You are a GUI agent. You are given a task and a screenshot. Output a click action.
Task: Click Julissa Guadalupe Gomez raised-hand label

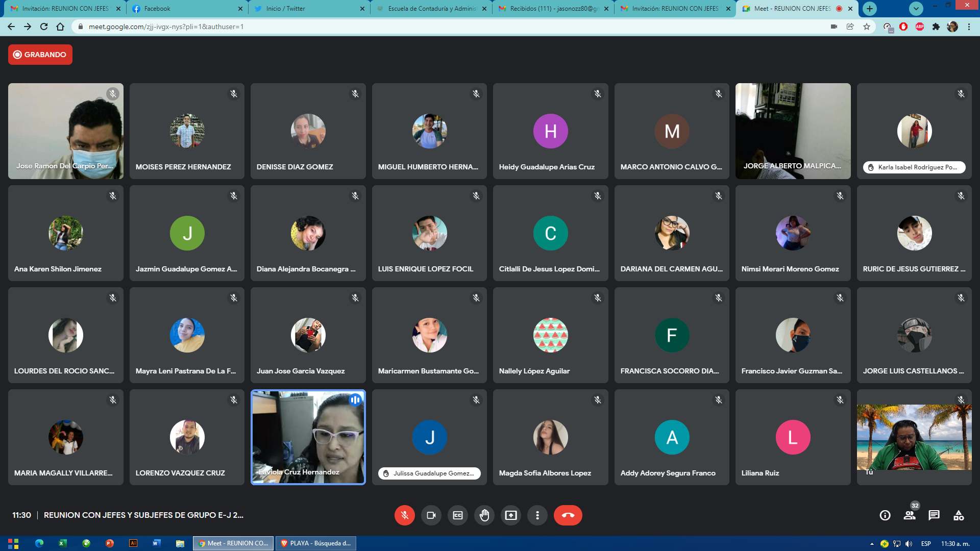429,473
